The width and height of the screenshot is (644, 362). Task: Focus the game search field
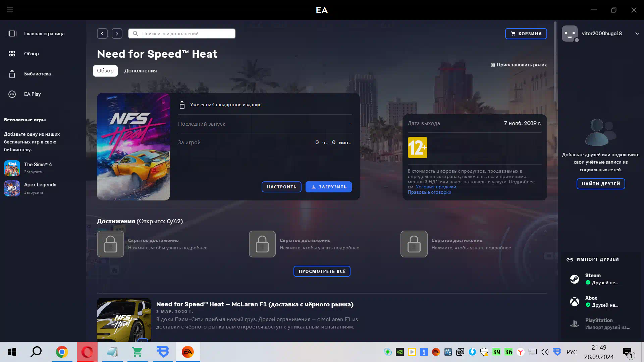pos(182,34)
